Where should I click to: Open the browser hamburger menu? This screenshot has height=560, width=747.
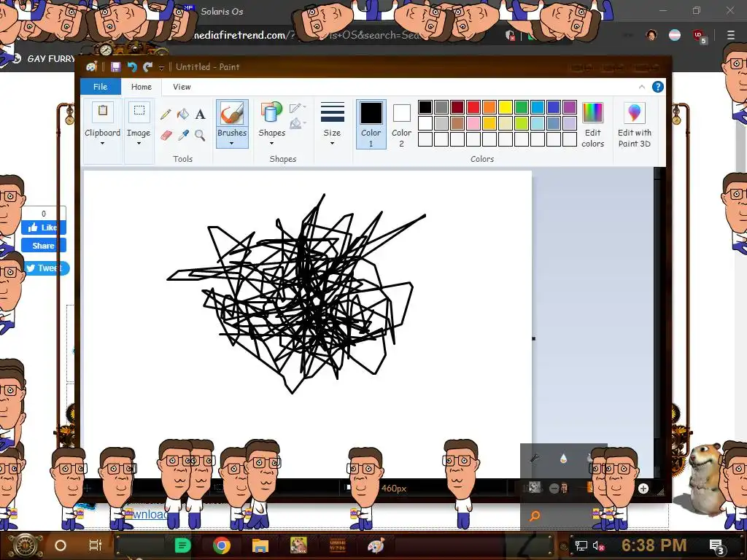731,35
